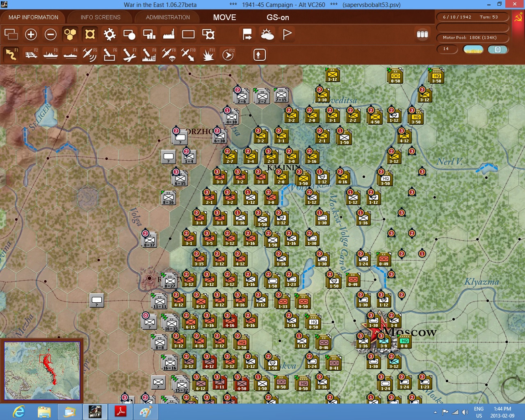Viewport: 525px width, 420px height.
Task: Click the light-blue 0 indicator box
Action: coord(498,49)
